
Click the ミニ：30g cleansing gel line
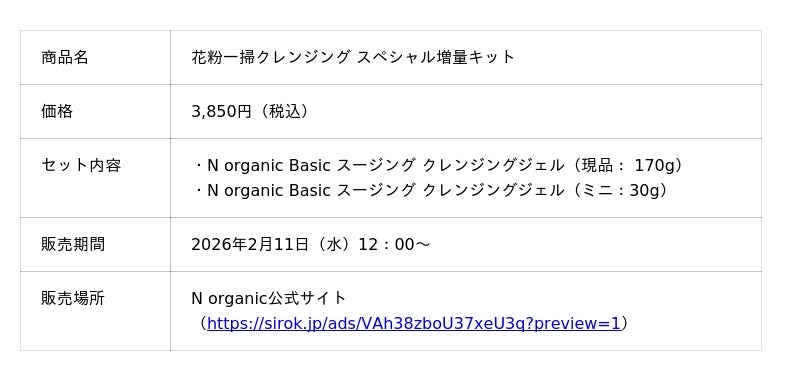coord(432,190)
